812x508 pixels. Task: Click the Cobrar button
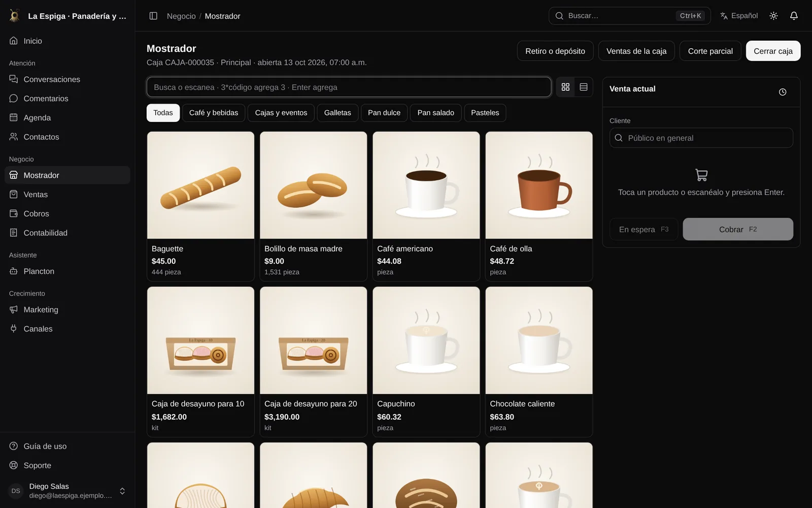click(x=738, y=229)
